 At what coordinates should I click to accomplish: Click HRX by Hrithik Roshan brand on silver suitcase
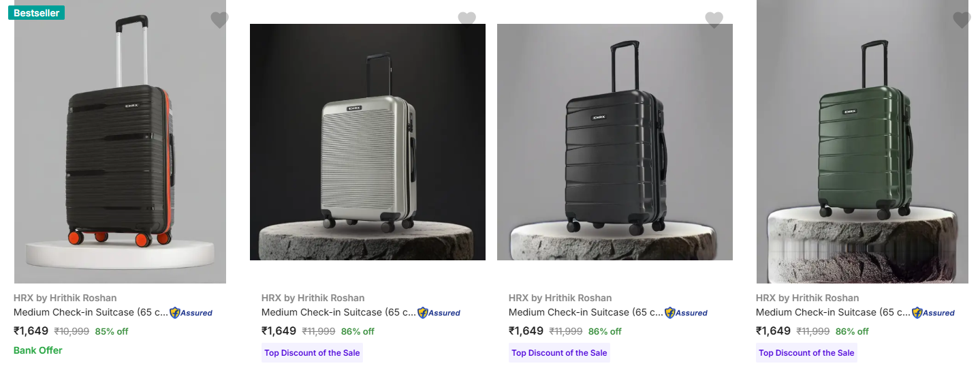(313, 298)
